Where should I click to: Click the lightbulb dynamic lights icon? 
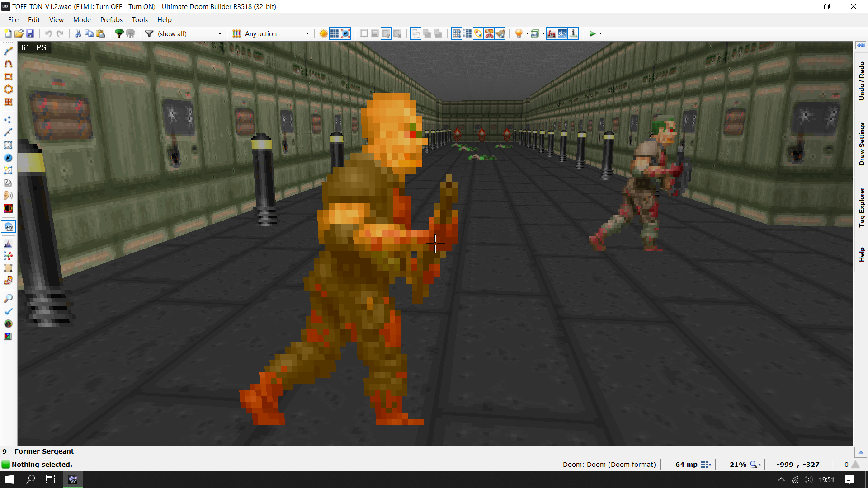(x=519, y=33)
